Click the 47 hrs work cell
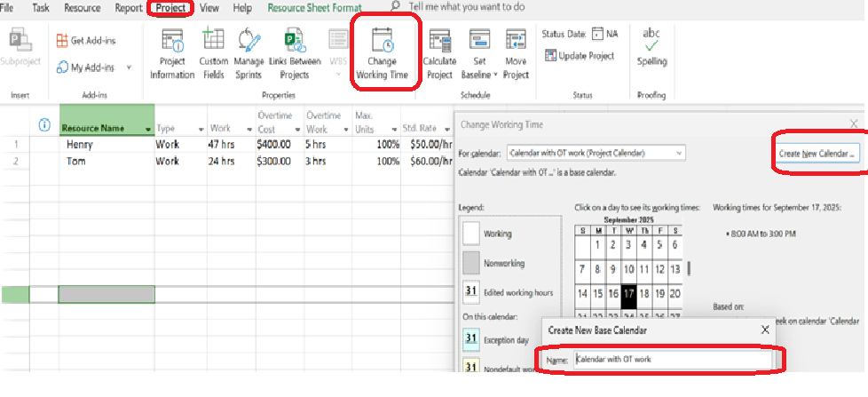 [231, 145]
